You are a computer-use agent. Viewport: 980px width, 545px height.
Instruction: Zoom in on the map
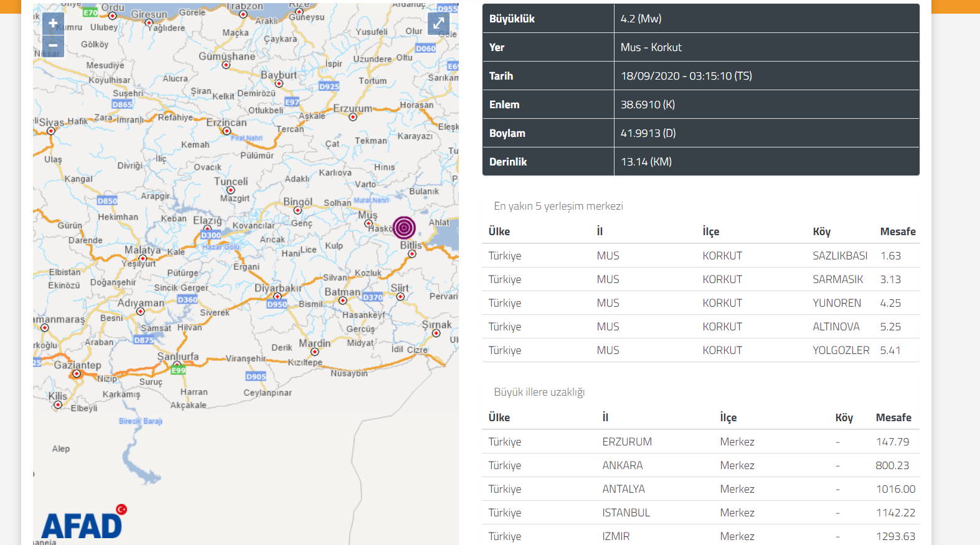coord(53,24)
